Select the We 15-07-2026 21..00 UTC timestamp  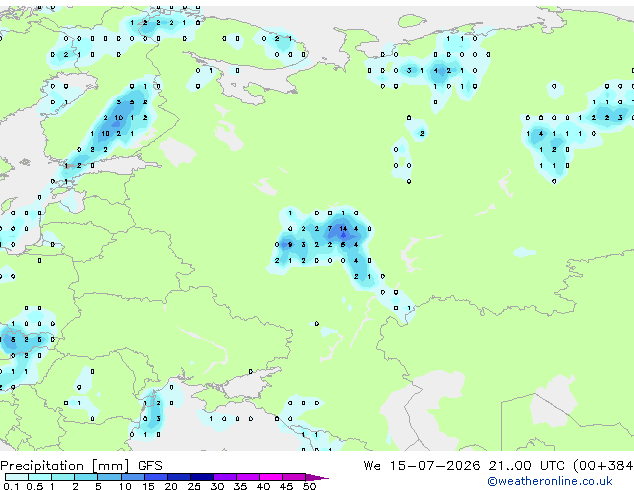pyautogui.click(x=464, y=466)
